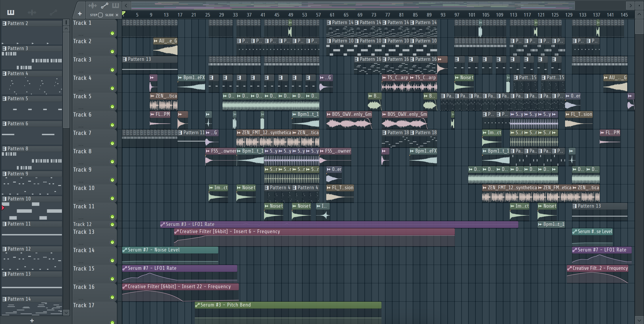Mute Track 10 using its green LED
Viewport: 644px width, 324px height.
pyautogui.click(x=112, y=198)
